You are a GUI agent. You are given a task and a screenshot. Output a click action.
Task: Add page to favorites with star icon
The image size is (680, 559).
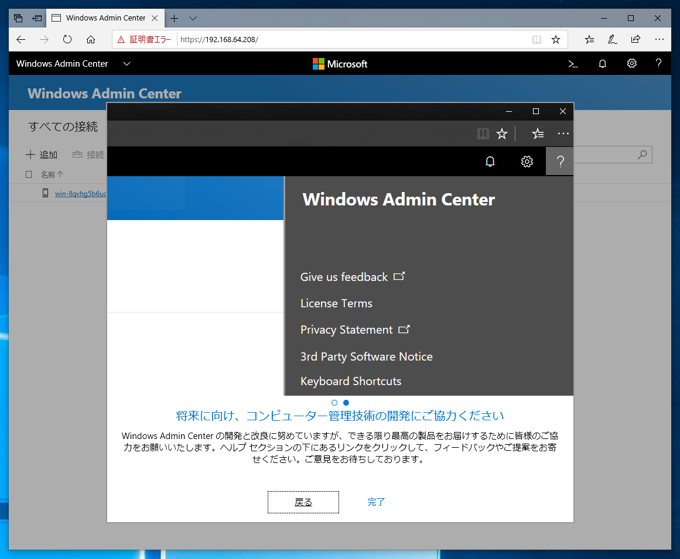(x=556, y=40)
